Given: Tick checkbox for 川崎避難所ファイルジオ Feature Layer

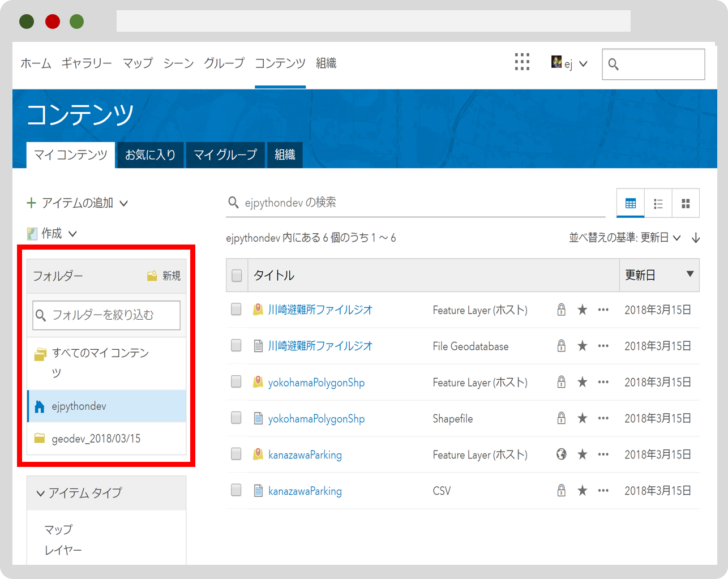Looking at the screenshot, I should [236, 309].
